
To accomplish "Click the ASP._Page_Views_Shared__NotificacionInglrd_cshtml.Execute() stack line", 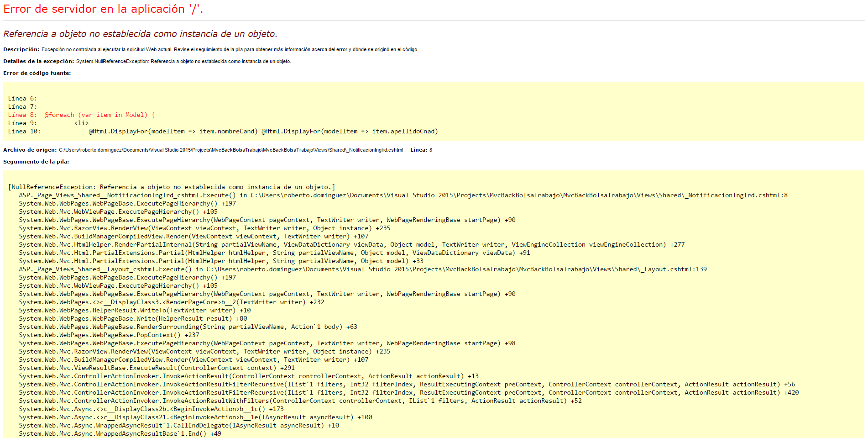I will [403, 195].
